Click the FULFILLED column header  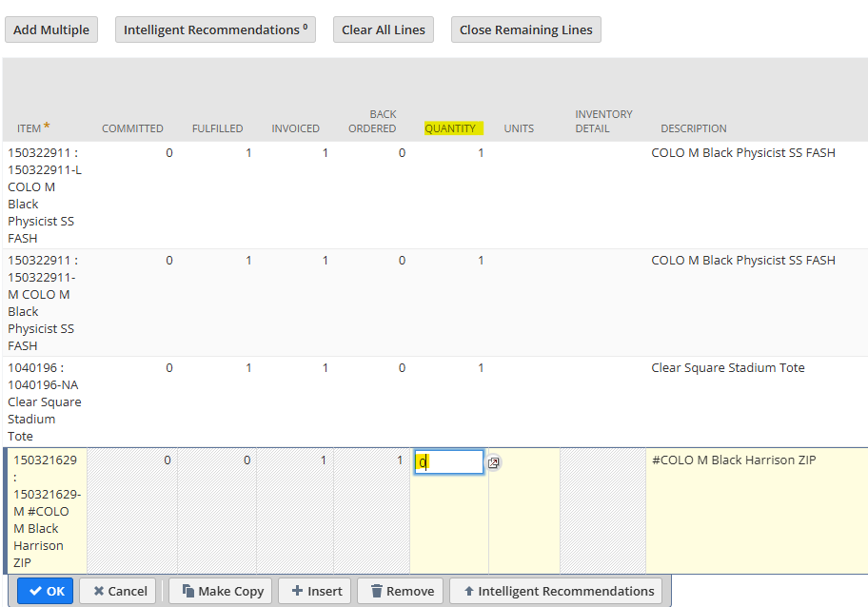tap(218, 128)
